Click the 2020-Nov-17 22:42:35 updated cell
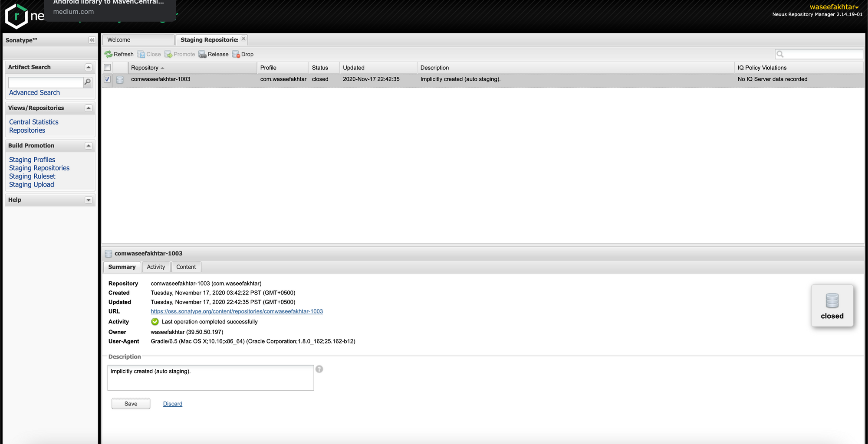 coord(371,79)
